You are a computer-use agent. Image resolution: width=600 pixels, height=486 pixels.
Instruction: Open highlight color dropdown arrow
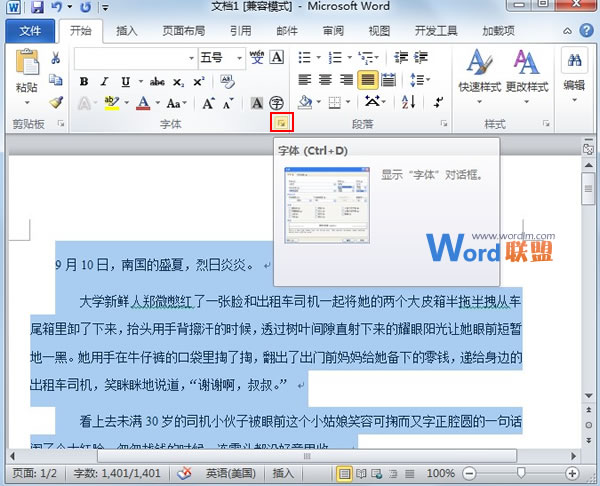[x=126, y=103]
